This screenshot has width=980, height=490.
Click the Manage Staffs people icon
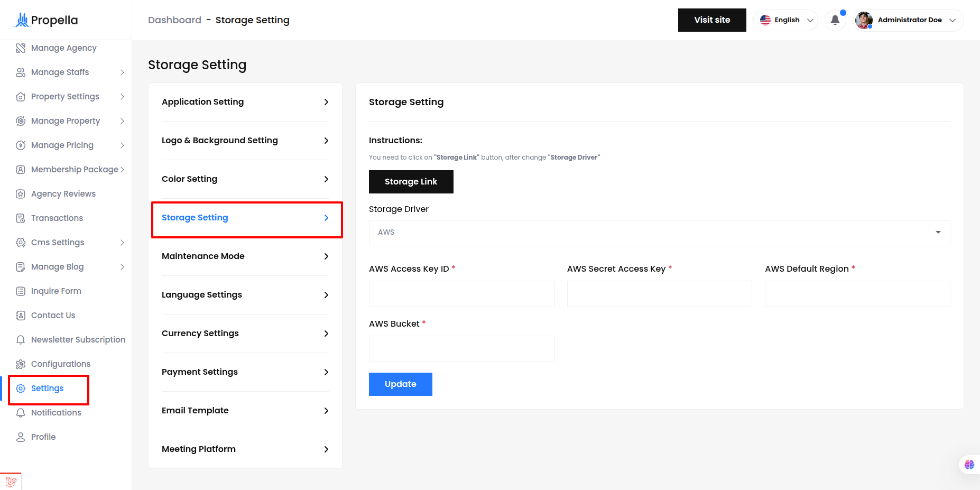[x=21, y=72]
